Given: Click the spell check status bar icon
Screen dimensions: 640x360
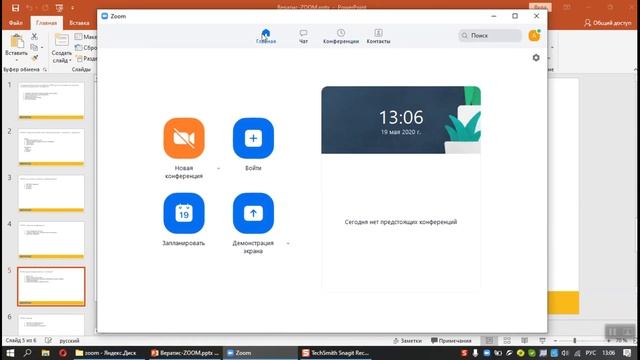Looking at the screenshot, I should coord(48,340).
